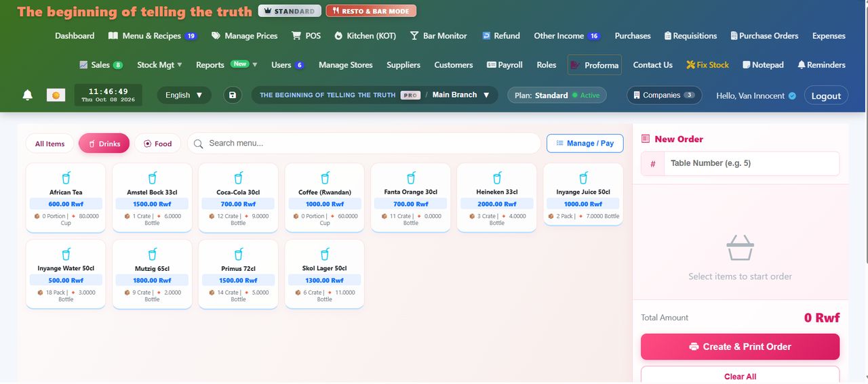
Task: Expand the Reports menu
Action: coord(226,65)
